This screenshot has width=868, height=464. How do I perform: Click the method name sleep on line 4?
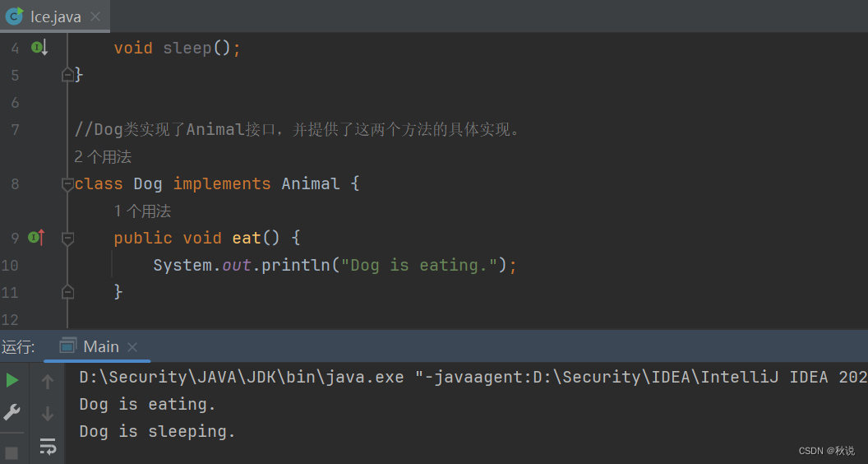click(187, 49)
